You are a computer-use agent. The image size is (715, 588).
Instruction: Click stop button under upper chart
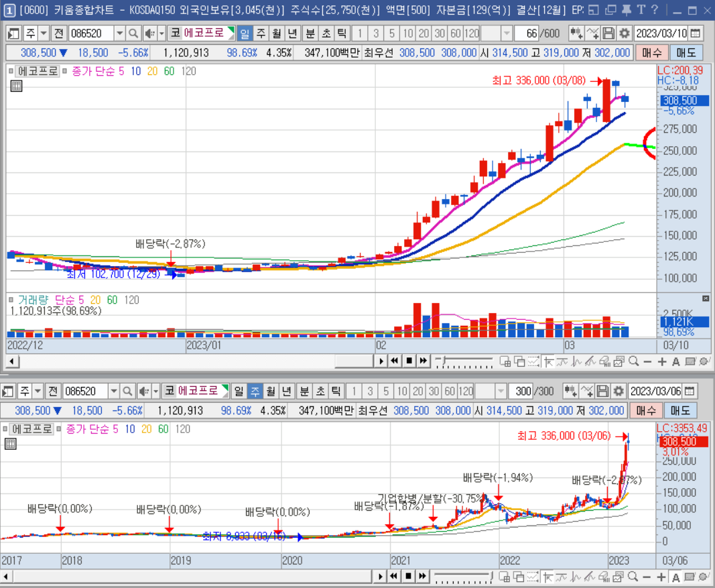click(x=409, y=361)
